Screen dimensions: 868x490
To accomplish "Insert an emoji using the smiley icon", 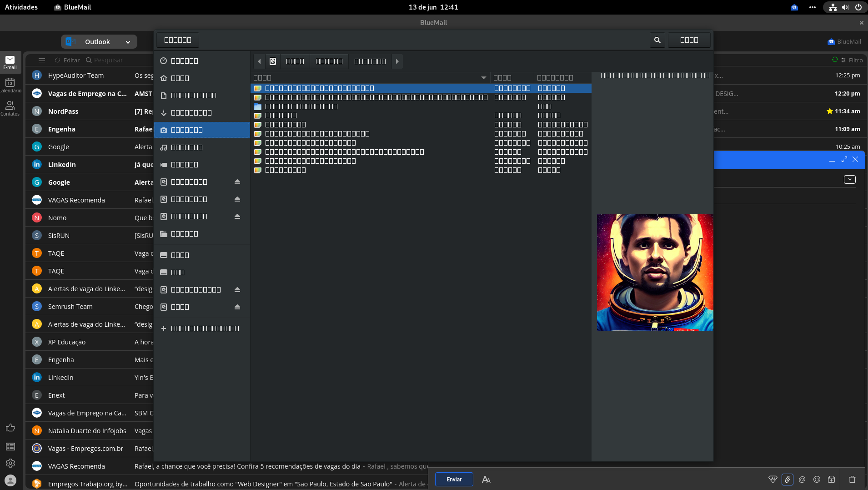I will 817,479.
